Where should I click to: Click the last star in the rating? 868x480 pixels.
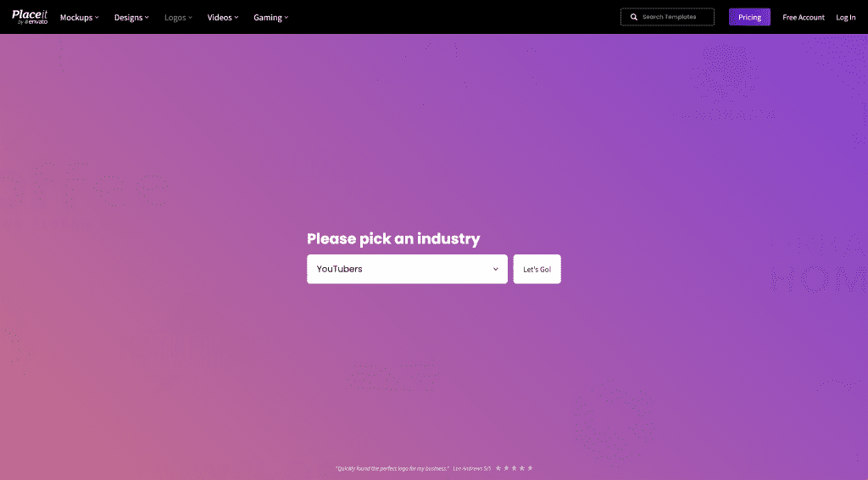pos(530,468)
